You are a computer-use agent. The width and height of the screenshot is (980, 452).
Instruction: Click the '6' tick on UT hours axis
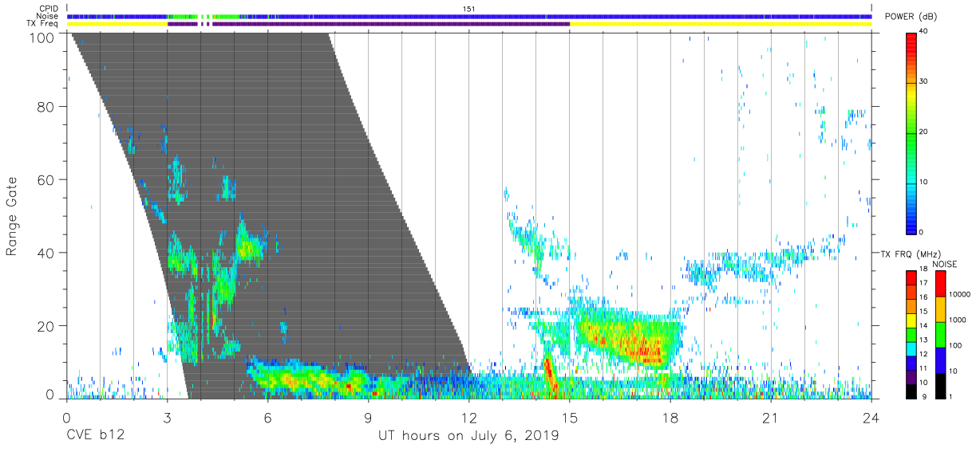267,419
